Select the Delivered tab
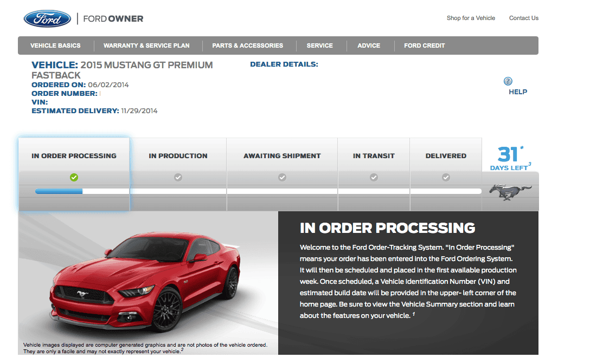This screenshot has height=364, width=590. click(x=446, y=174)
